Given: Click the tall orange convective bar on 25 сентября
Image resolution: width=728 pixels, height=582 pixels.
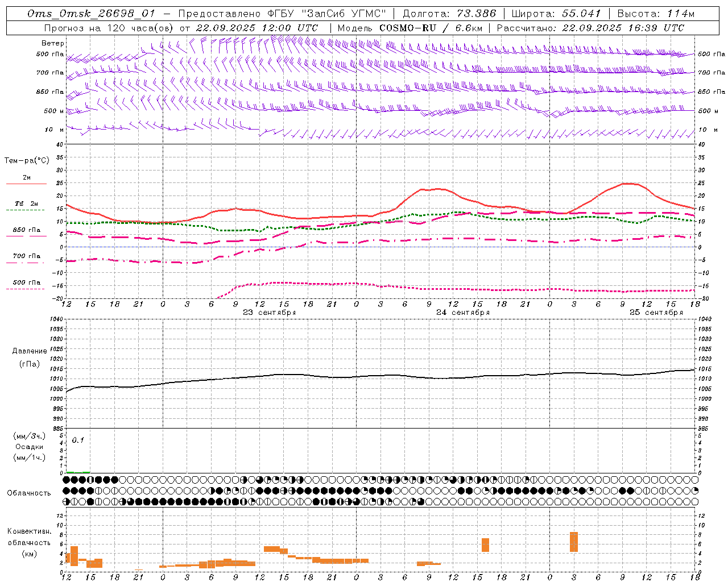Looking at the screenshot, I should pos(574,542).
